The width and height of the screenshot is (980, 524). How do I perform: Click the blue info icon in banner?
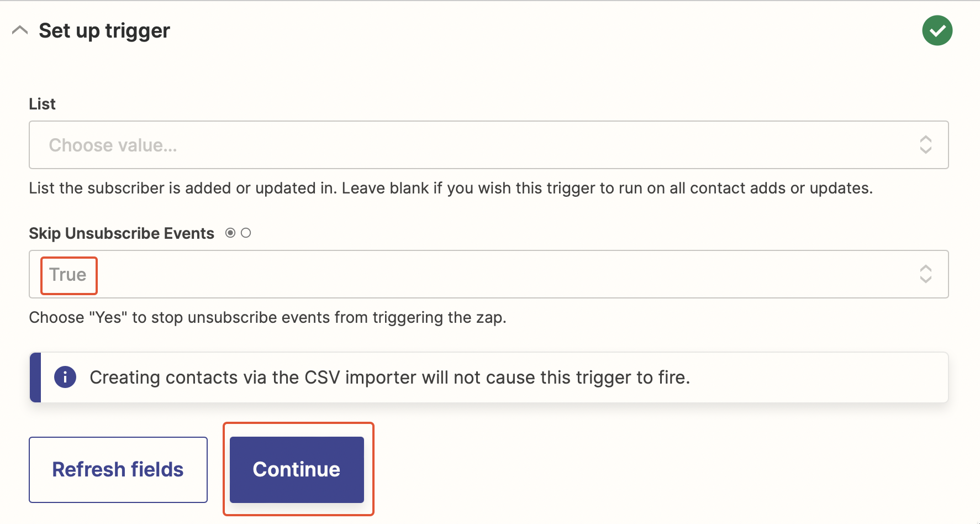pos(65,378)
